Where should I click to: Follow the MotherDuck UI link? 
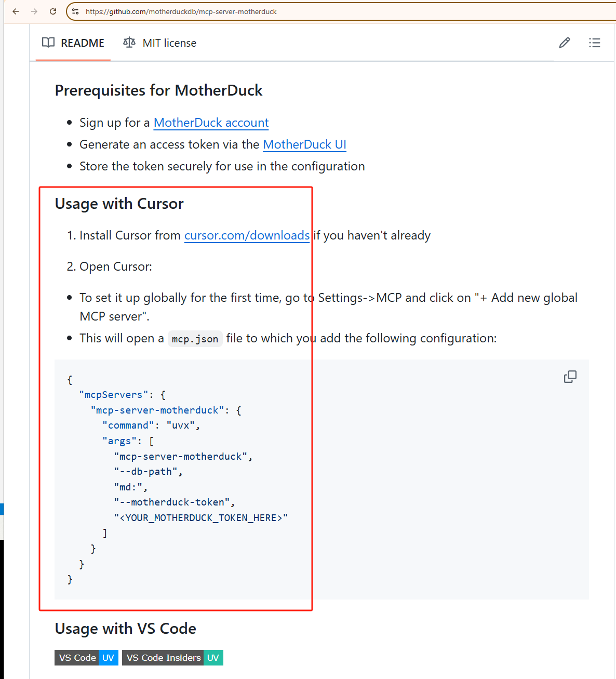coord(304,144)
